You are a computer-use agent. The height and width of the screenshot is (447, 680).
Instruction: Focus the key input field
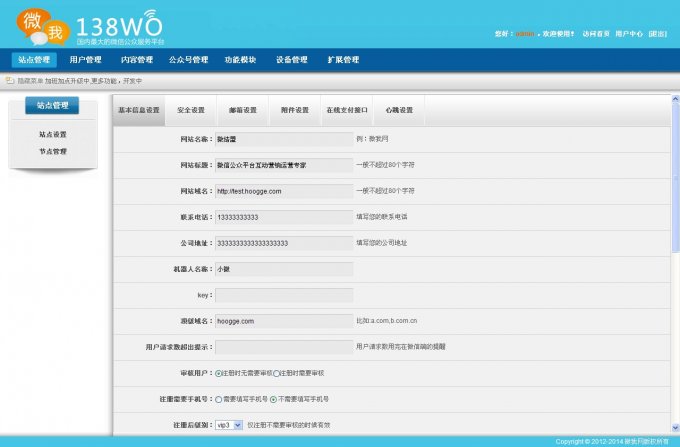[x=284, y=295]
